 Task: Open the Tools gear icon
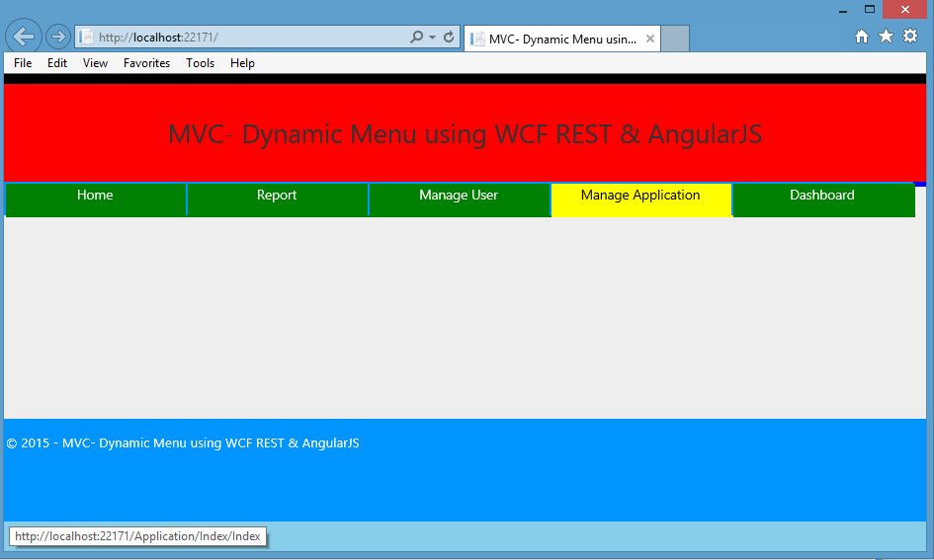[910, 37]
